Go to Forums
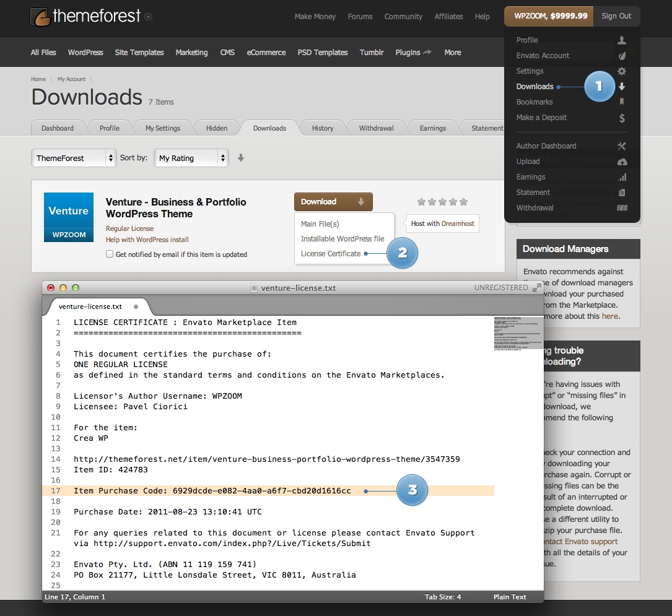This screenshot has width=672, height=616. coord(360,16)
